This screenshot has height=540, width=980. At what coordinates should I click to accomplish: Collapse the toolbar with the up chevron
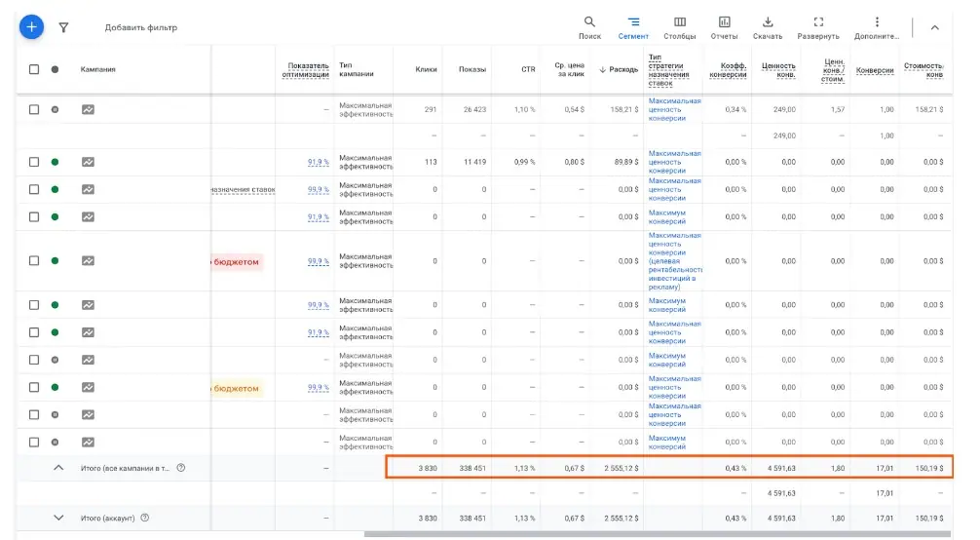[x=935, y=27]
